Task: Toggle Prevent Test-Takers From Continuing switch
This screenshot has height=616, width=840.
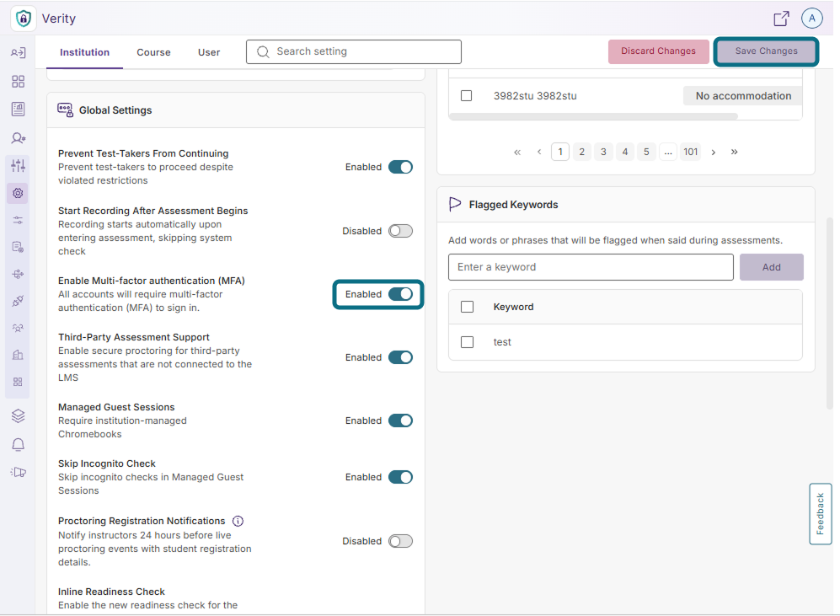Action: 400,167
